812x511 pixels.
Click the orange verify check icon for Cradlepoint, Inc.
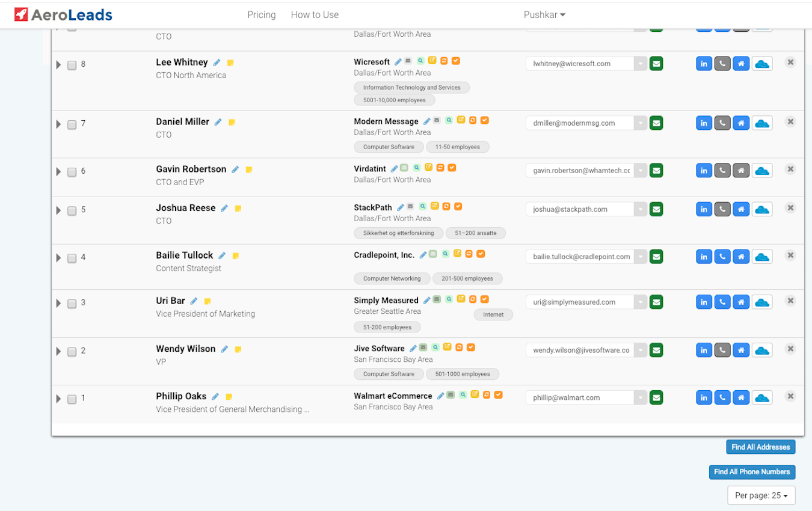pyautogui.click(x=480, y=254)
